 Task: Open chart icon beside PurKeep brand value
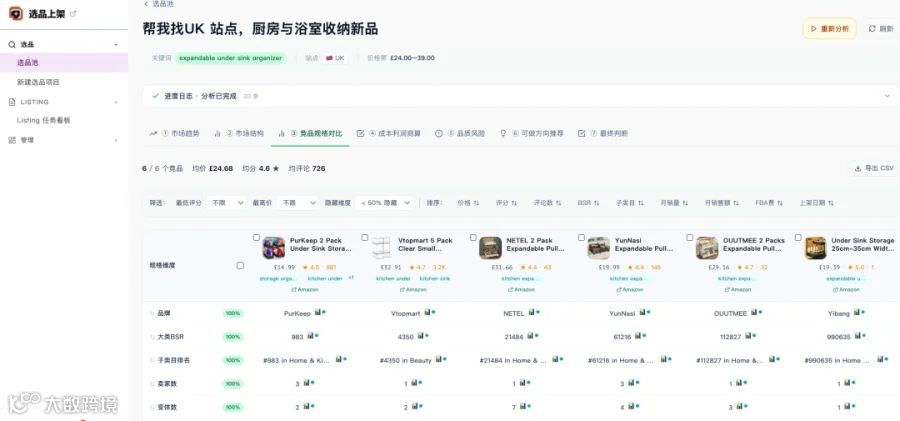click(x=317, y=312)
